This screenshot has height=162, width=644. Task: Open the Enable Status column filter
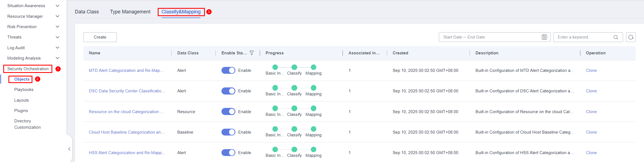(252, 53)
